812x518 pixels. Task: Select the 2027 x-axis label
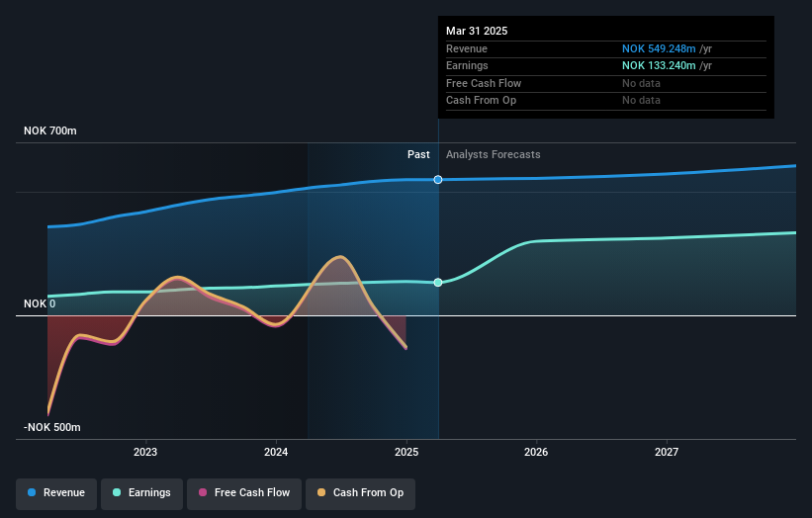coord(667,453)
